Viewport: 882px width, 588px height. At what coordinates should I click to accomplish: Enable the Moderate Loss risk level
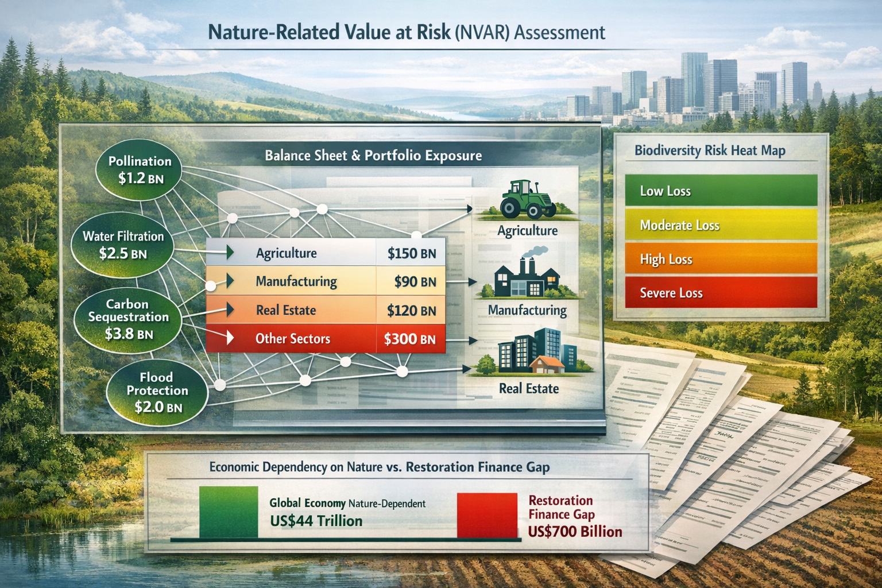(720, 225)
